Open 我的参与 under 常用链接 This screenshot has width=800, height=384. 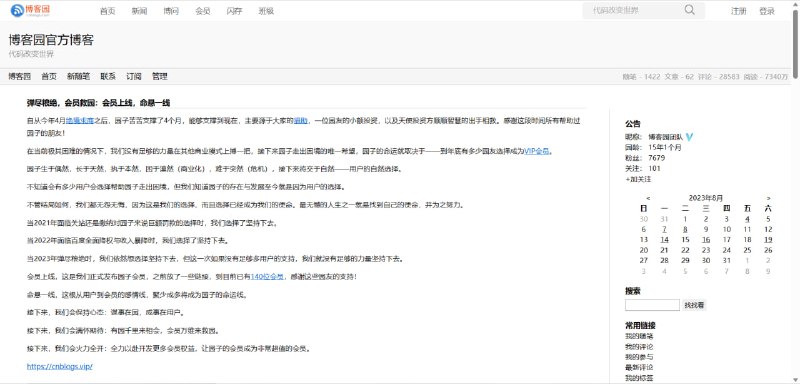[639, 357]
